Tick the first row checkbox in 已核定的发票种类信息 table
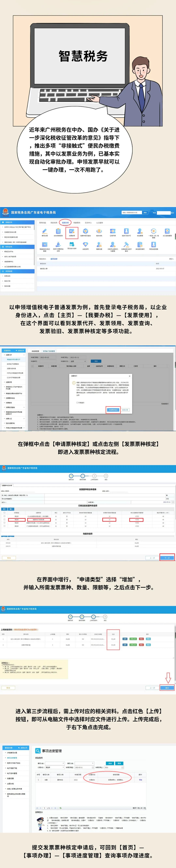Viewport: 176px width, 868px height. pyautogui.click(x=4, y=516)
